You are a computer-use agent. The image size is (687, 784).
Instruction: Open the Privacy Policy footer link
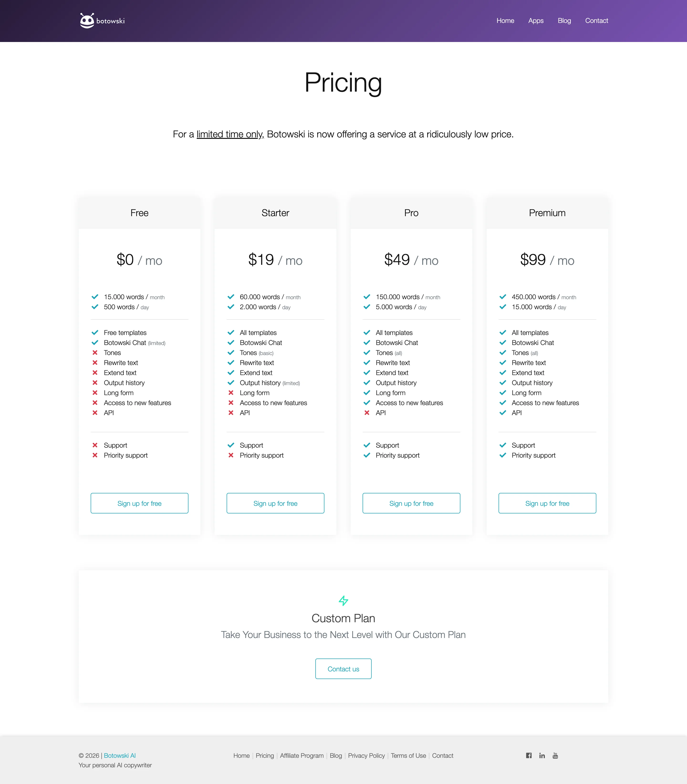[366, 755]
